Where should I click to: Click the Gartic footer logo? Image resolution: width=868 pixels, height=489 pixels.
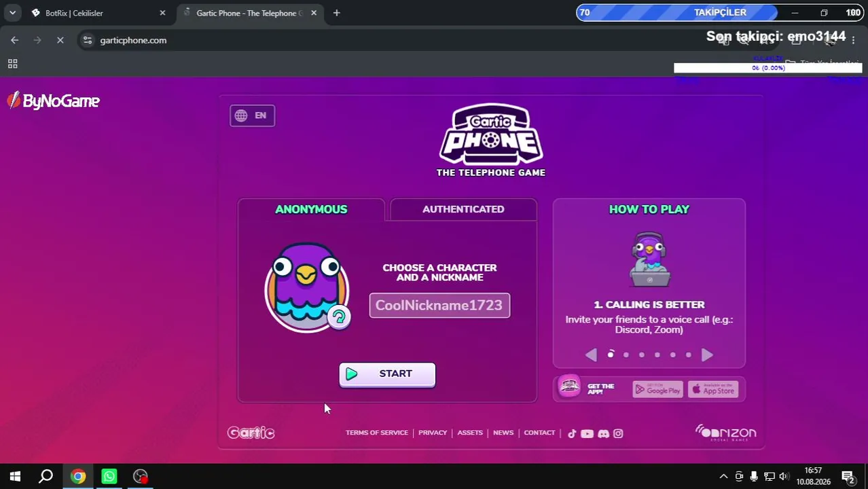[251, 433]
